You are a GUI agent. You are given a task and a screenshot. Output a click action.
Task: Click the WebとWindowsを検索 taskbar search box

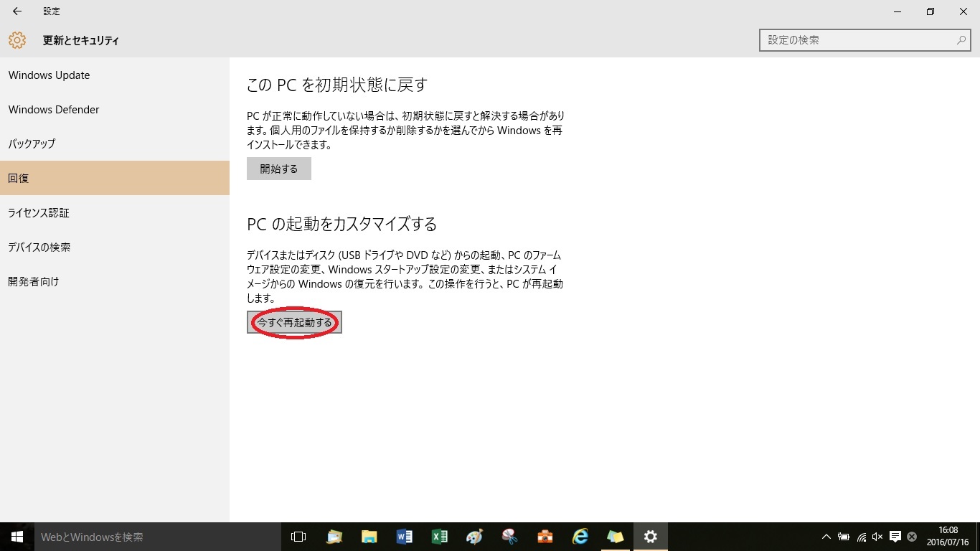[158, 537]
